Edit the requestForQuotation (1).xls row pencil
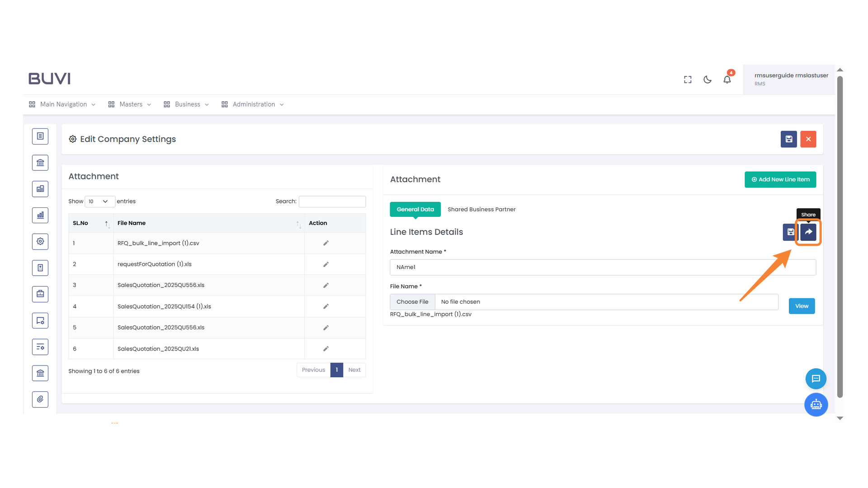The height and width of the screenshot is (488, 868). coord(325,264)
